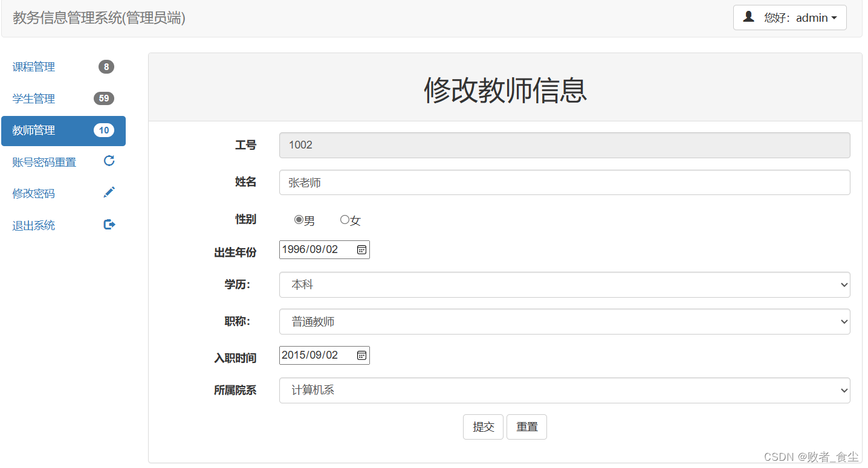Open 修改密码 sidebar entry
Viewport: 868px width, 468px height.
point(63,193)
